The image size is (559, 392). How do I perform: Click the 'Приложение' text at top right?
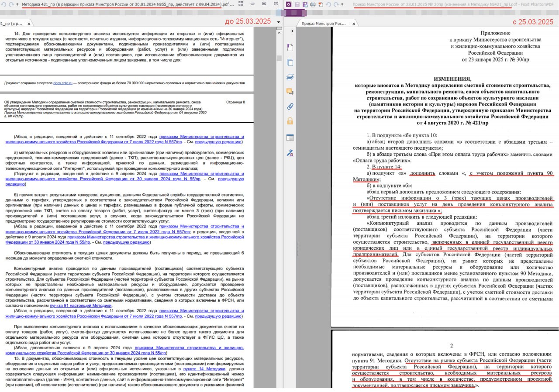(495, 33)
